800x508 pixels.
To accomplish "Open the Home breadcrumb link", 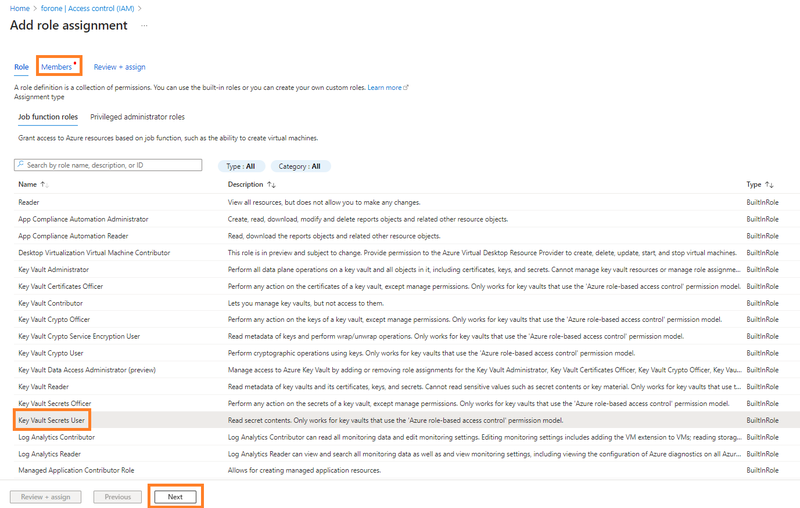I will tap(20, 9).
